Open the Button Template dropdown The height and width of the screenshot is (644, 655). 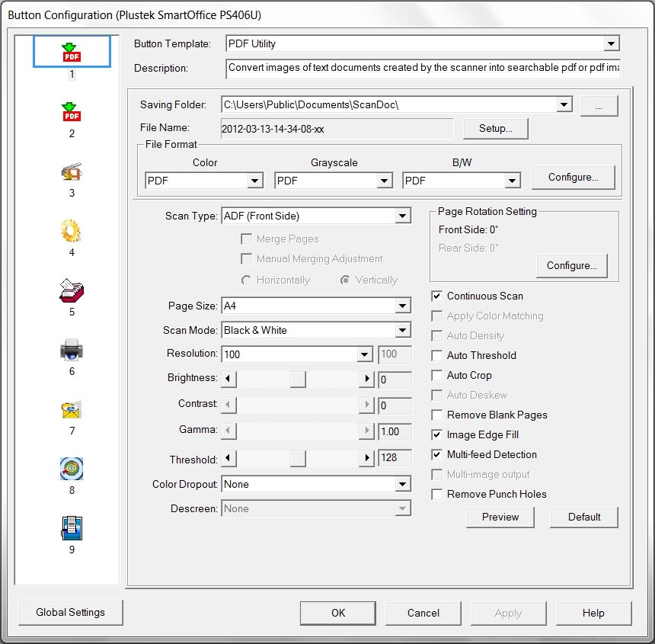[x=611, y=43]
